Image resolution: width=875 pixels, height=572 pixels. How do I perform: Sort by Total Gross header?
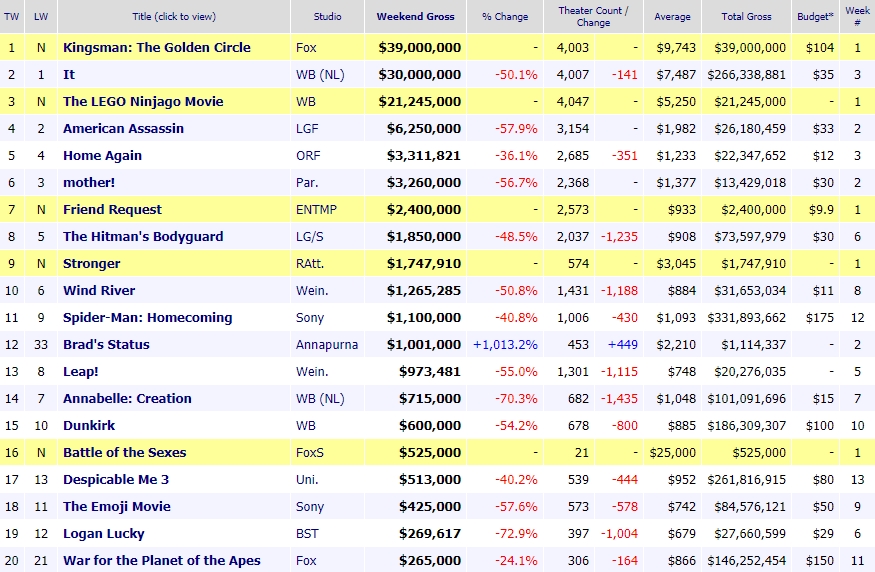(746, 16)
